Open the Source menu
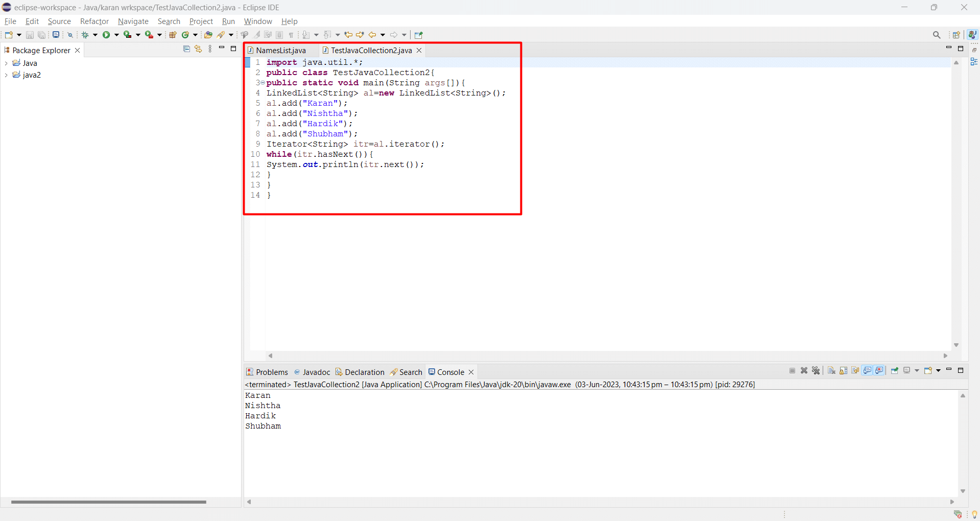The height and width of the screenshot is (521, 980). click(59, 21)
